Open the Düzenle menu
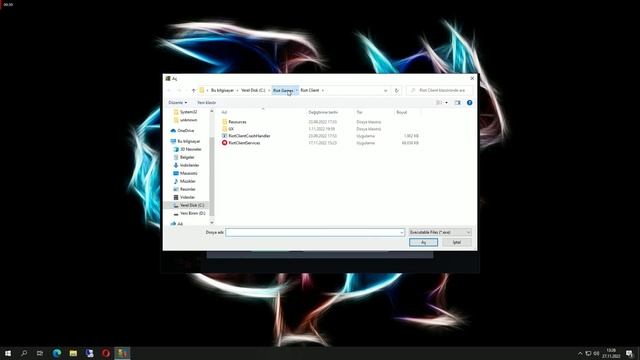Image resolution: width=640 pixels, height=360 pixels. coord(178,102)
